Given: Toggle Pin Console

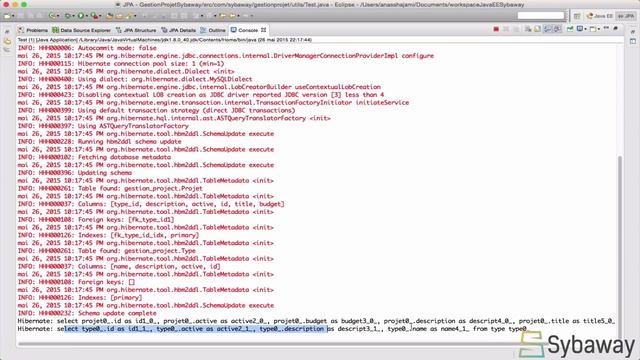Looking at the screenshot, I should point(570,29).
